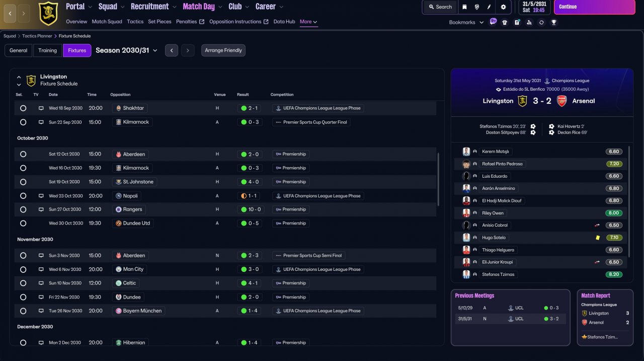Open the Portal dropdown menu
This screenshot has height=361, width=644.
(79, 7)
